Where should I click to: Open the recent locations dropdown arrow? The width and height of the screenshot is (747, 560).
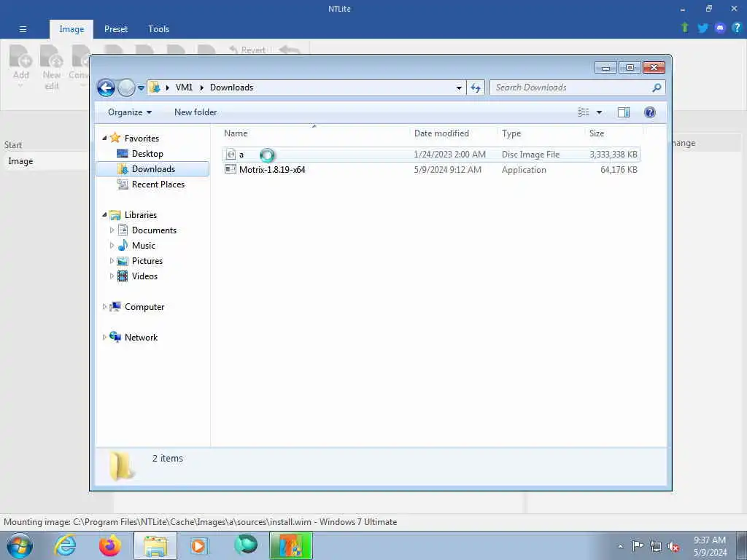point(141,88)
